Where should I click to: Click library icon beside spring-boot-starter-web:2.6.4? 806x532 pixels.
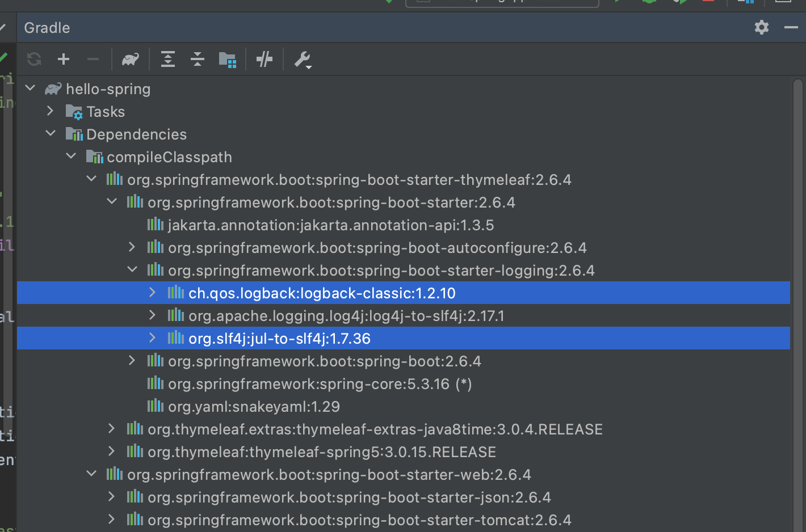click(115, 474)
